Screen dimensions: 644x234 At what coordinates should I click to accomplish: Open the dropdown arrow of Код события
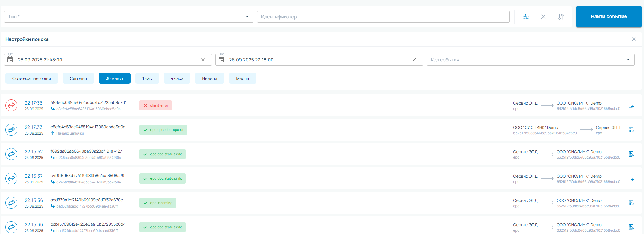point(628,60)
